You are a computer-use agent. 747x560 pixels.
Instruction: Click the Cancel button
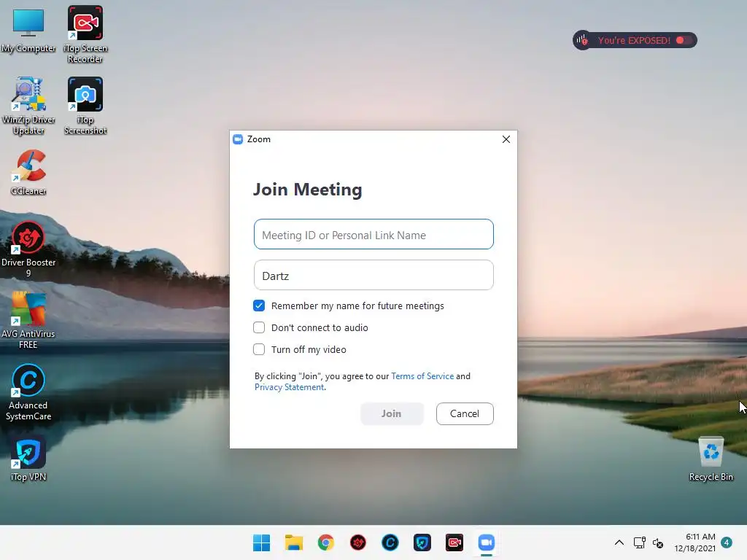(x=465, y=414)
